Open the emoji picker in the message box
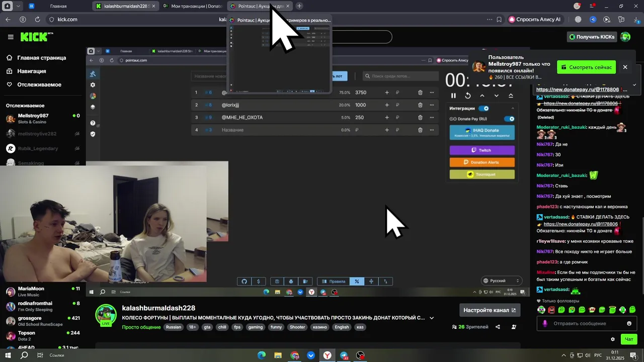 coord(629,323)
